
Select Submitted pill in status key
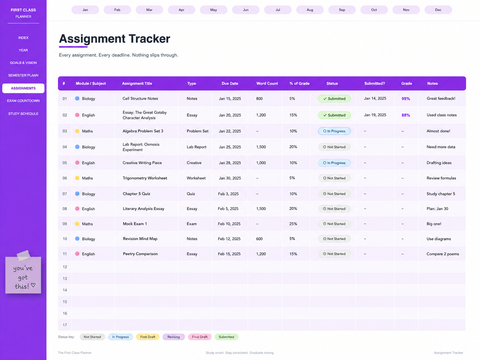[x=226, y=337]
